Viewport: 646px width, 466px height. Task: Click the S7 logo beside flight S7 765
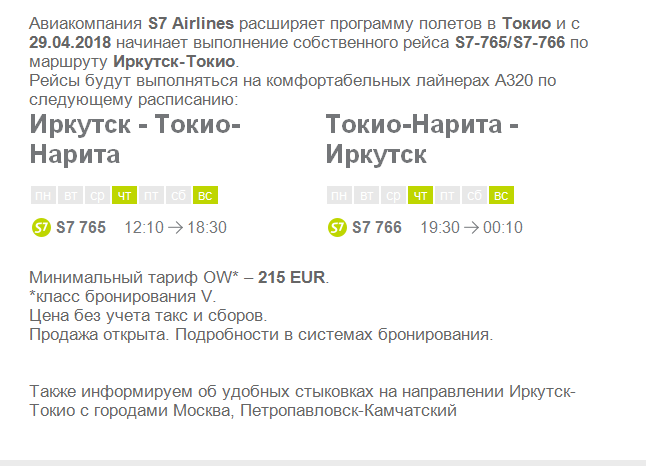click(41, 227)
